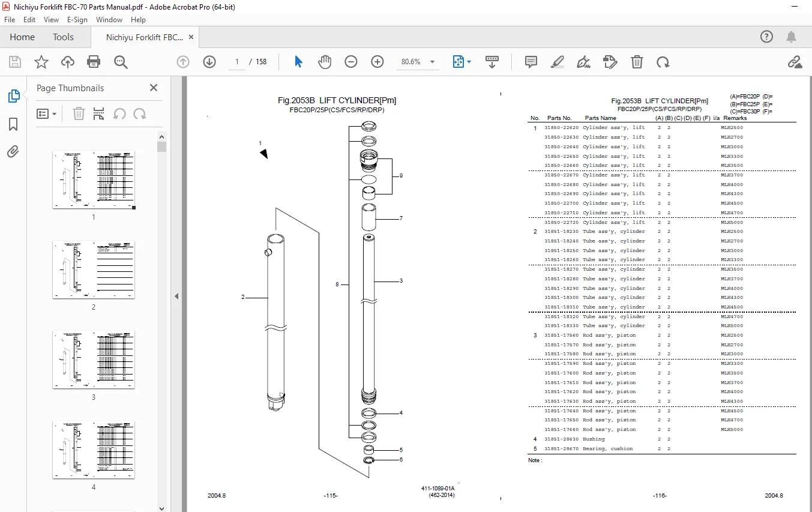The width and height of the screenshot is (812, 512).
Task: Open the find text search tool
Action: point(121,62)
